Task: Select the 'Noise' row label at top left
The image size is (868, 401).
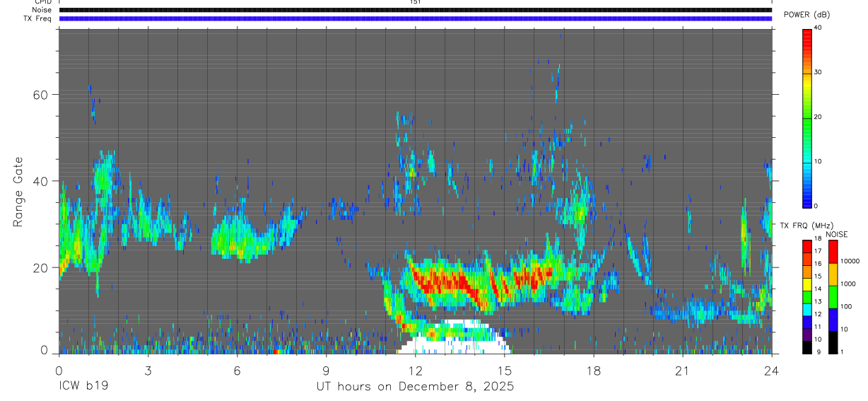Action: pyautogui.click(x=42, y=10)
